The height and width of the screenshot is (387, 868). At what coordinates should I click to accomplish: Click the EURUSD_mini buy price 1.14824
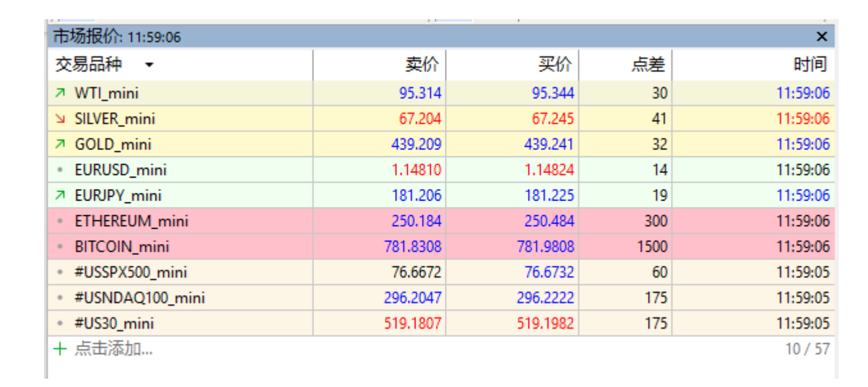(x=549, y=170)
